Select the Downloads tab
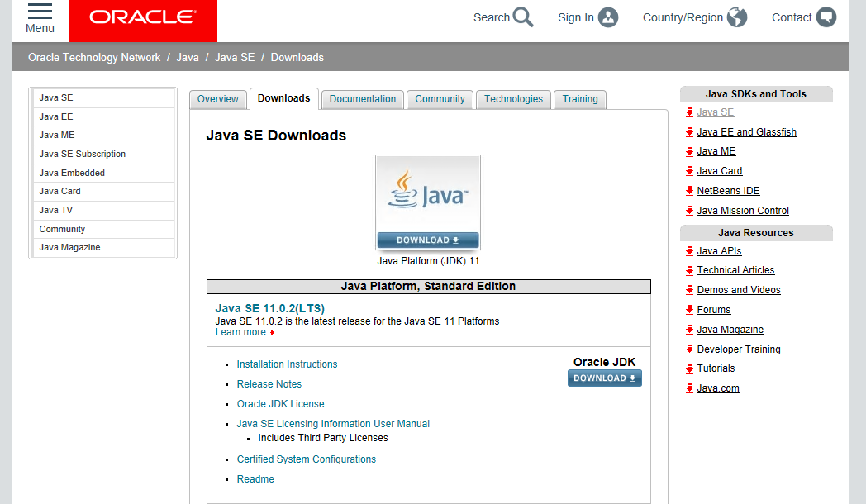Viewport: 866px width, 504px height. point(284,98)
